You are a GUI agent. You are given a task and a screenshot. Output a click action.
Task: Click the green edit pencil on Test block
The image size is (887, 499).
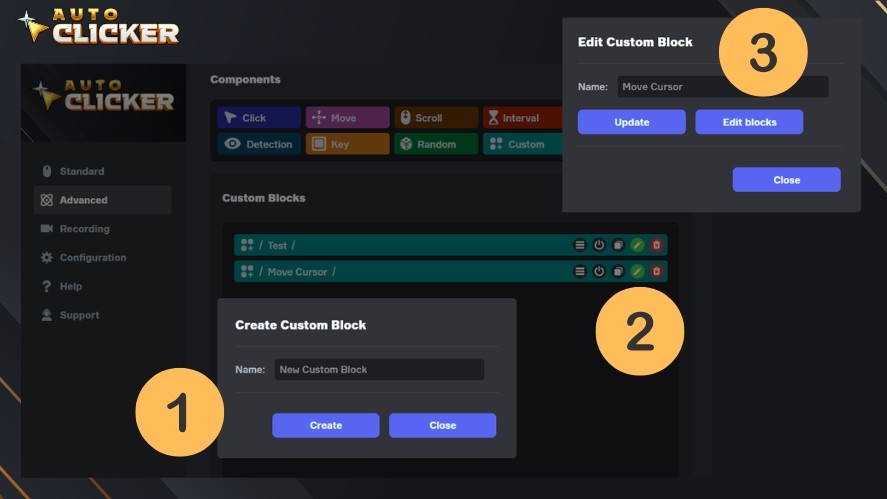(638, 245)
